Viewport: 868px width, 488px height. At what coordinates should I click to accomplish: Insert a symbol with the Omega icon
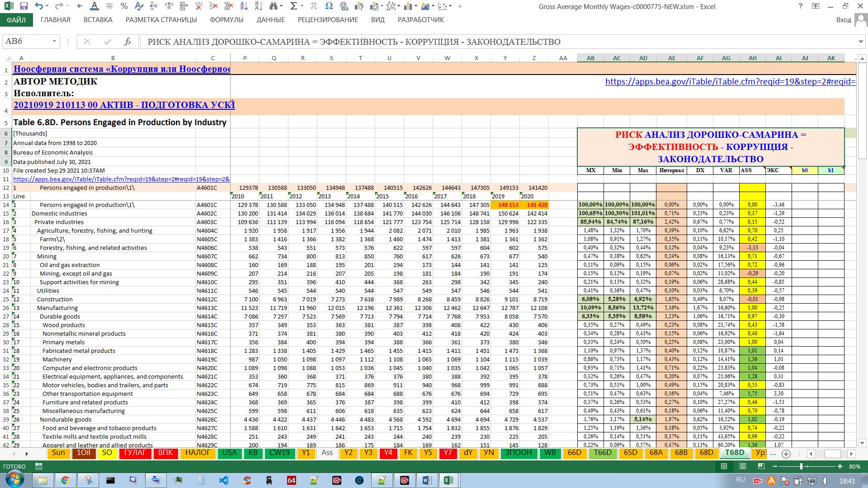(329, 6)
